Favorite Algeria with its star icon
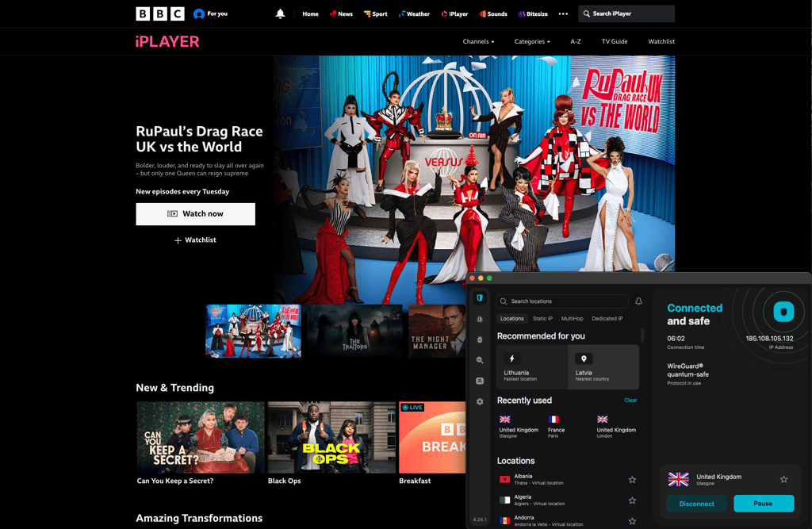 632,500
